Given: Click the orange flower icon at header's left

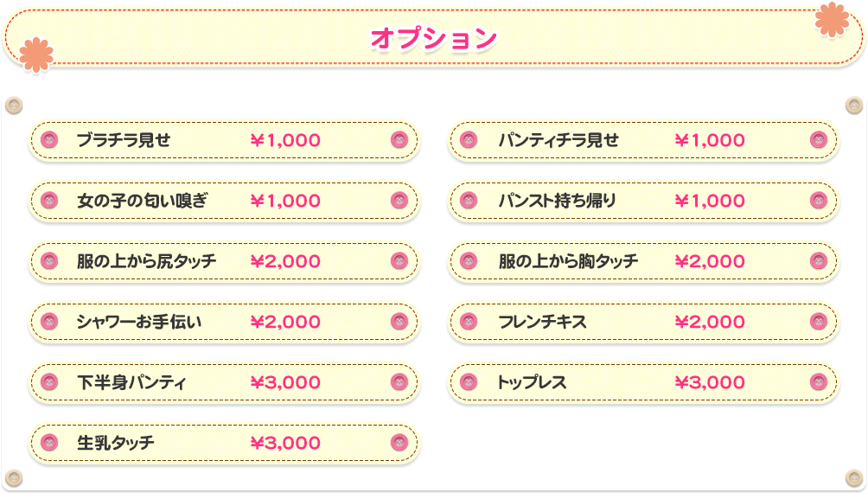Looking at the screenshot, I should (36, 54).
